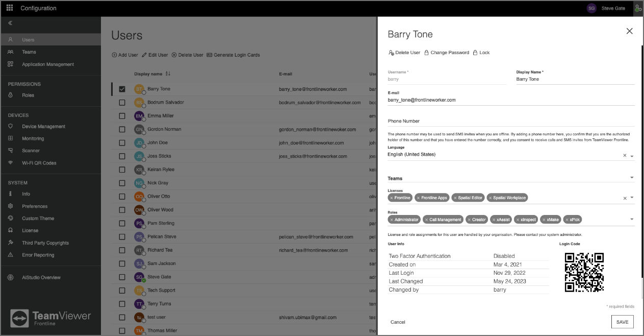This screenshot has height=336, width=644.
Task: Collapse the sidebar with double chevron
Action: point(10,23)
